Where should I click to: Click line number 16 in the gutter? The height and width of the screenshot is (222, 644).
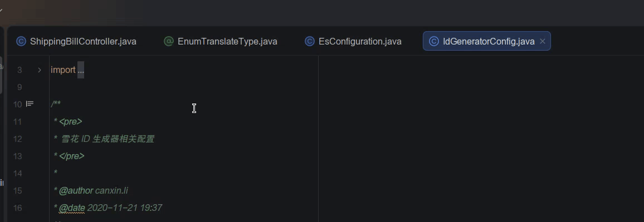17,208
